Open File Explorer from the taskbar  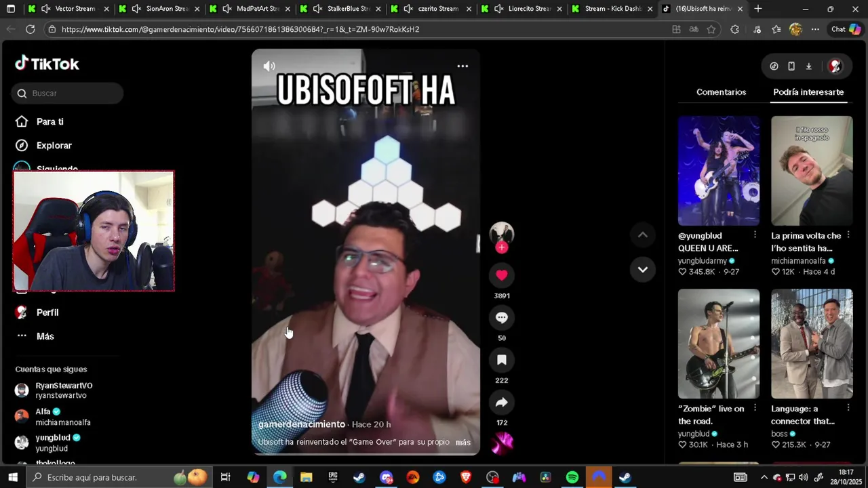[x=306, y=477]
